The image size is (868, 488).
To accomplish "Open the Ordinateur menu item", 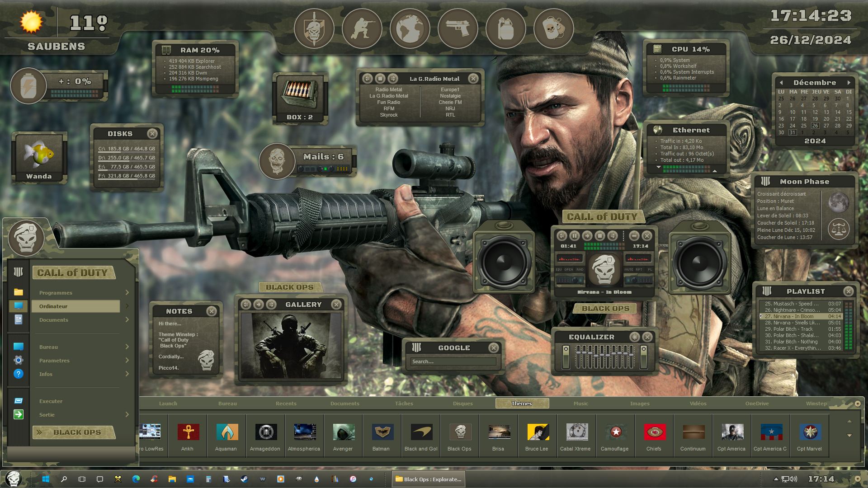I will coord(76,306).
